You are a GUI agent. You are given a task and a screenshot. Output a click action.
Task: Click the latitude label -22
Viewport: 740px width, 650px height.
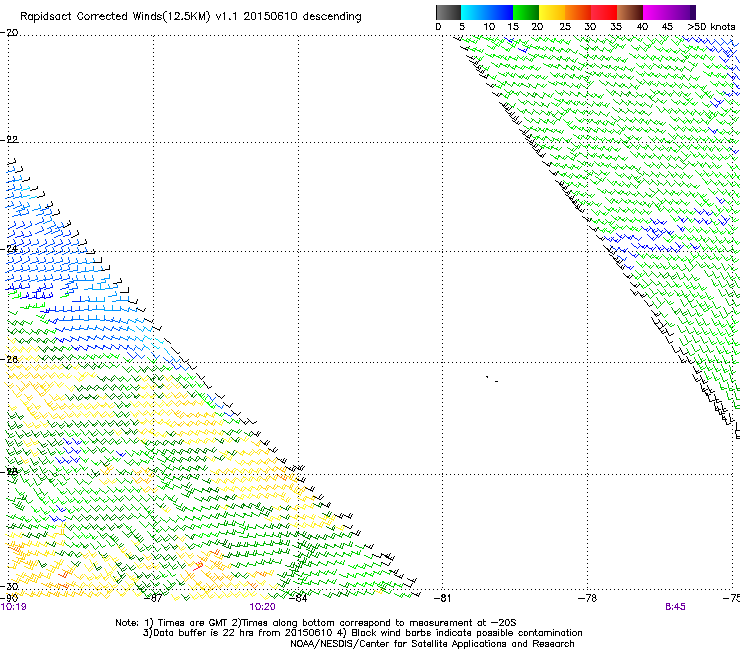click(x=9, y=139)
